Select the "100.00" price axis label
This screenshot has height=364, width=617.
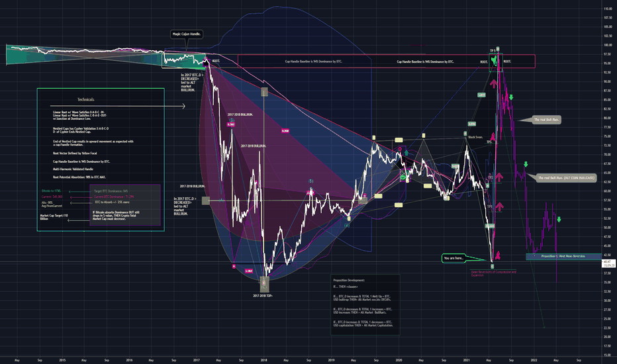point(608,45)
